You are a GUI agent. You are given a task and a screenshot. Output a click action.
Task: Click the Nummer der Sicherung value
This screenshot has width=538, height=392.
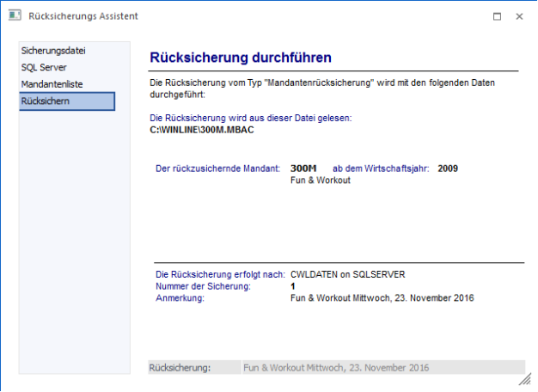point(293,286)
